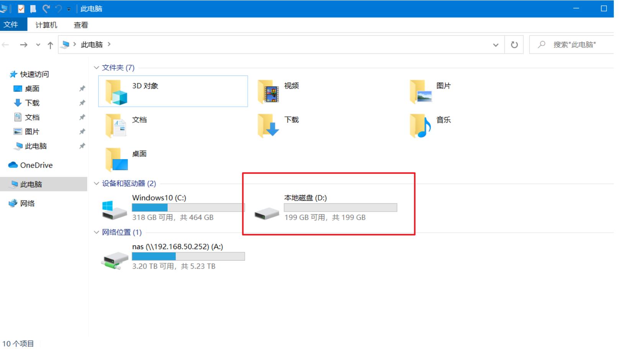Collapse the 文件夹 (7) section
Viewport: 644px width, 349px height.
[96, 67]
